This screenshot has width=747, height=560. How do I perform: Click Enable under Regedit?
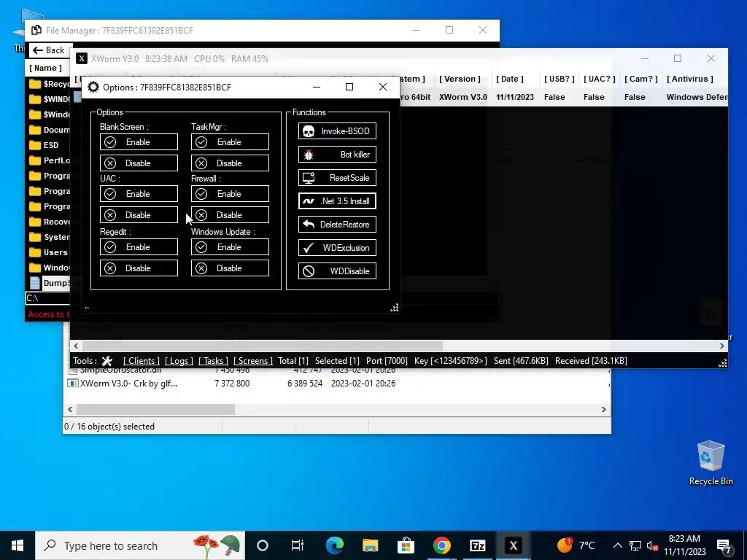pos(139,247)
